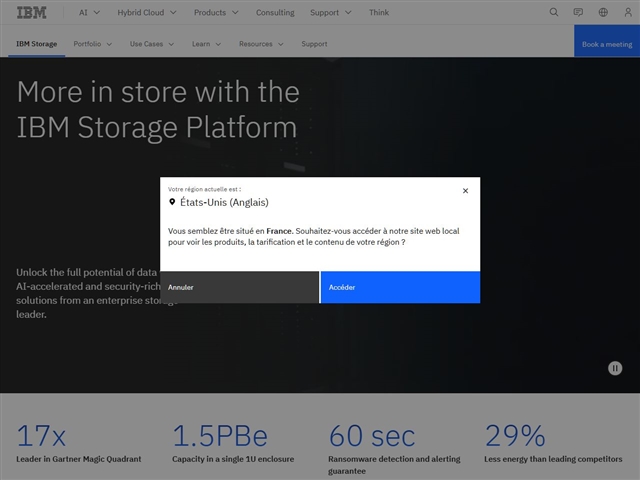Click the 60 sec ransomware statistic
The height and width of the screenshot is (480, 640).
click(372, 436)
